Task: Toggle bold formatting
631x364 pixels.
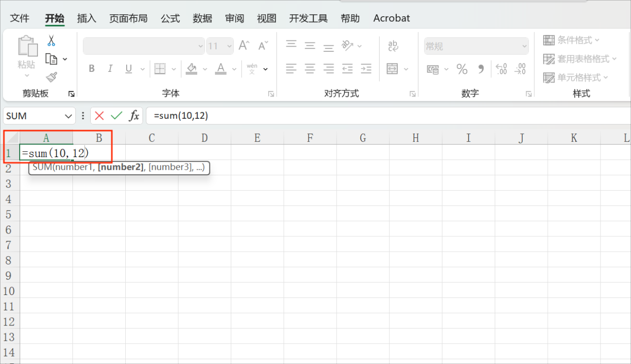Action: click(92, 69)
